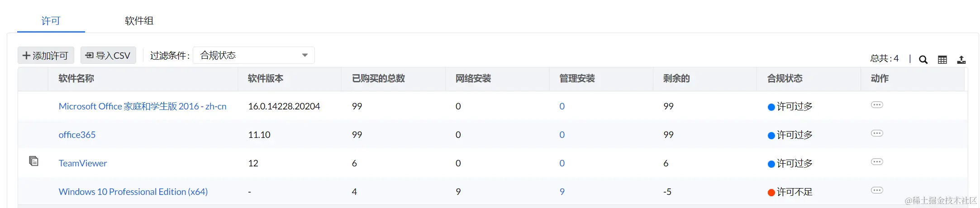Image resolution: width=980 pixels, height=208 pixels.
Task: Click the remaining value -5
Action: coord(667,192)
